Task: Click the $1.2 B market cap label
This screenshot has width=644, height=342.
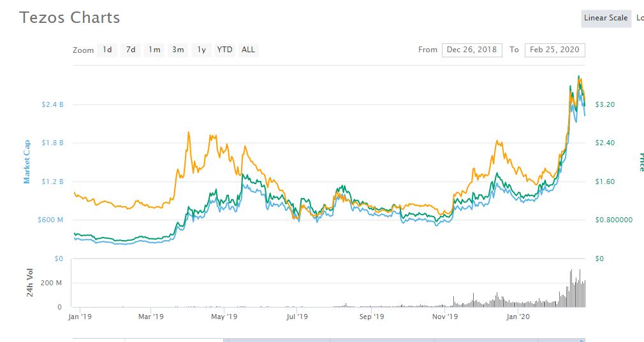Action: point(52,182)
